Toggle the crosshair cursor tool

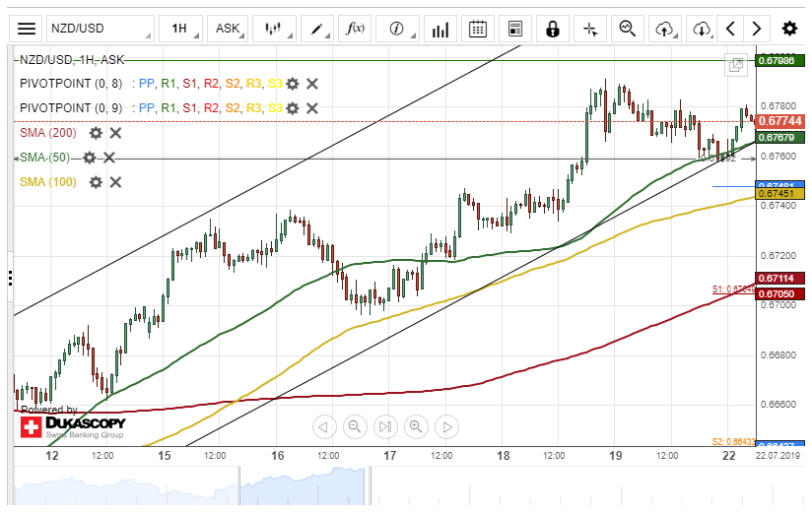(590, 29)
